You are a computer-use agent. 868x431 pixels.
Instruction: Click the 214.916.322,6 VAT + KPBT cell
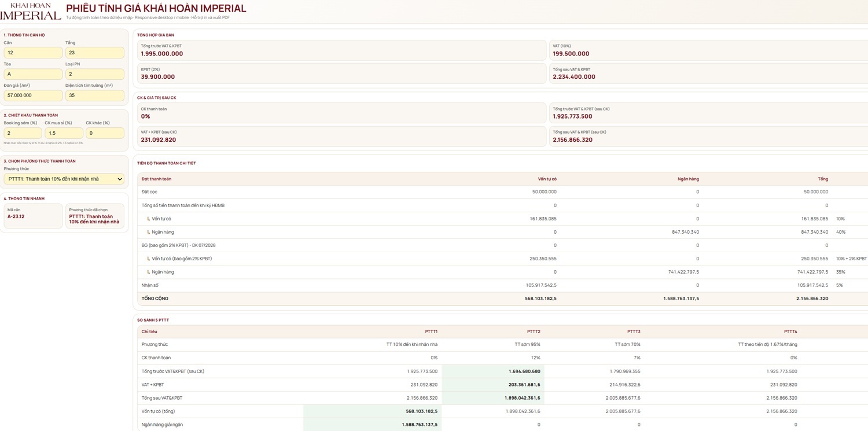(x=624, y=385)
